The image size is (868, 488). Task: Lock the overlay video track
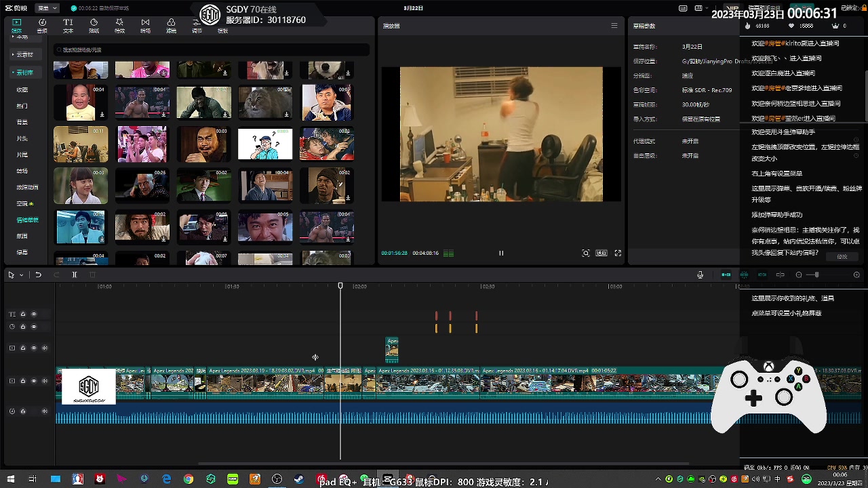click(x=22, y=348)
